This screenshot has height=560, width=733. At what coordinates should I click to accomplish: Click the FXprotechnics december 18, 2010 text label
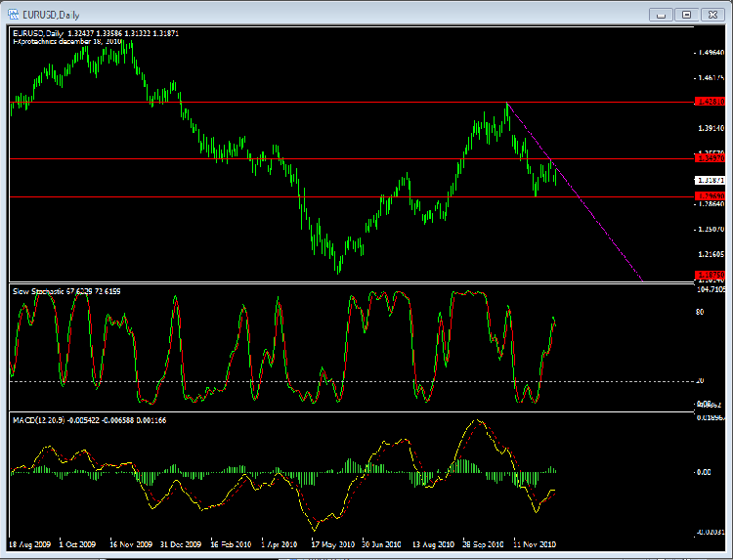click(x=65, y=43)
